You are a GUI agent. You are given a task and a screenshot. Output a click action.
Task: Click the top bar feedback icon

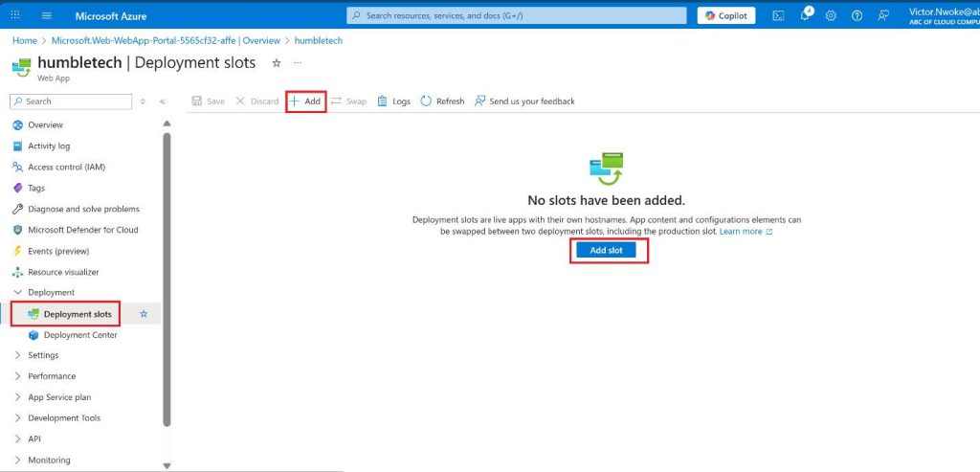(883, 15)
